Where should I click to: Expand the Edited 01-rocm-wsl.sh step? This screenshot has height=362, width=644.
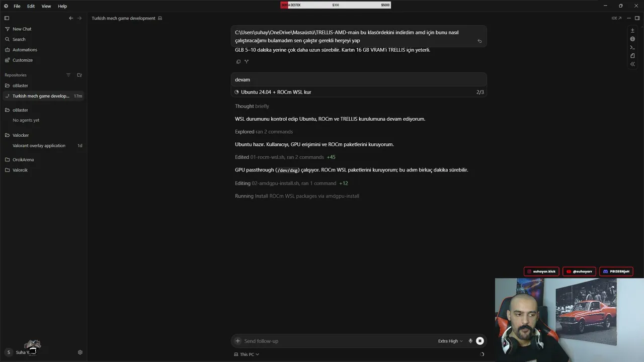285,157
